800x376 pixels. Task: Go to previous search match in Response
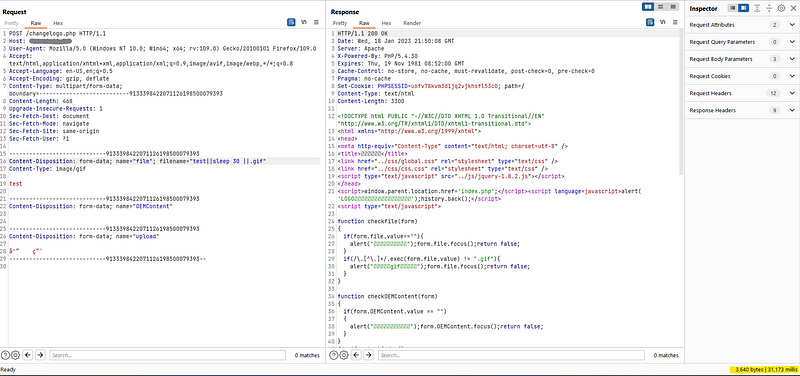pos(357,355)
